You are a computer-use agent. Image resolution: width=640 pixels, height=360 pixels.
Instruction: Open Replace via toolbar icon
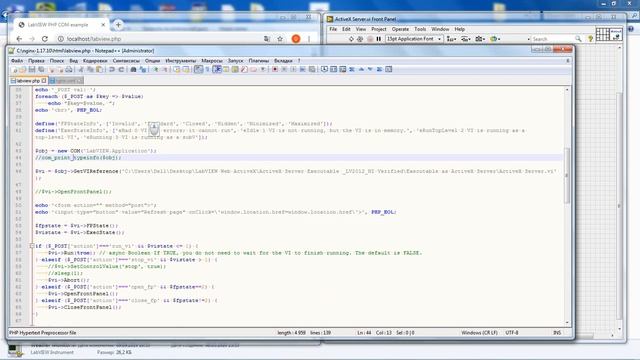(143, 69)
